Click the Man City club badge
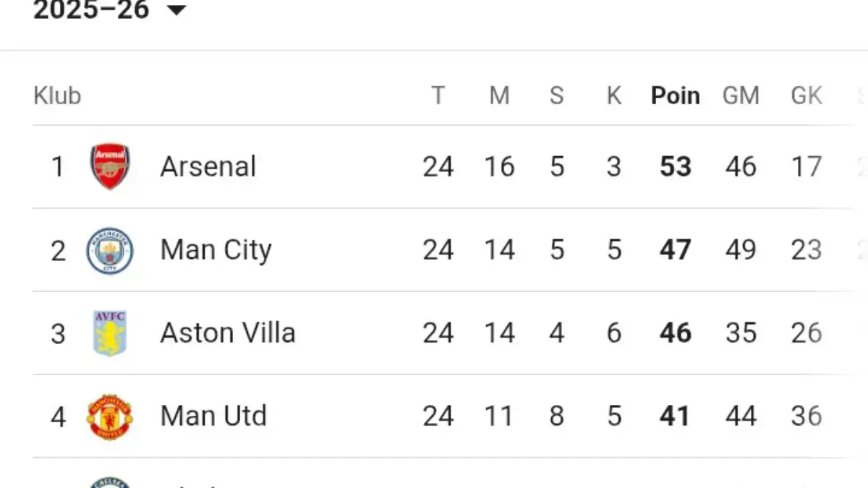This screenshot has height=488, width=868. [x=109, y=249]
